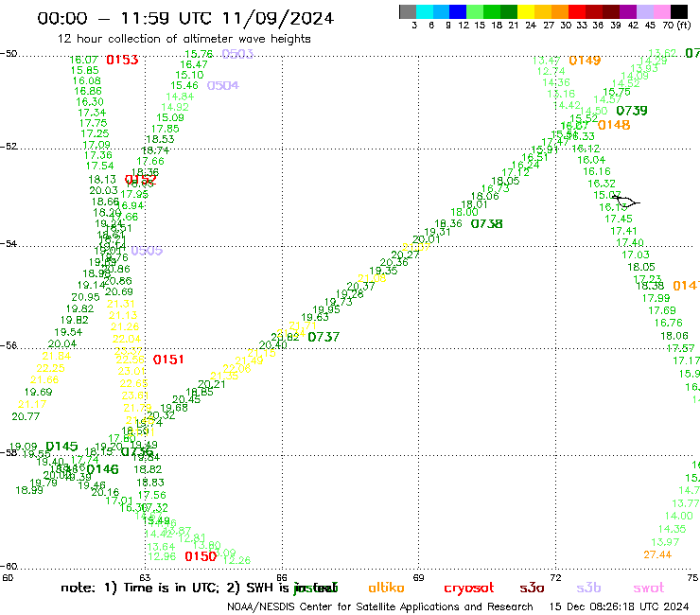Viewport: 700px width, 615px height.
Task: Click the yellow 21.08 wave height
Action: (372, 279)
